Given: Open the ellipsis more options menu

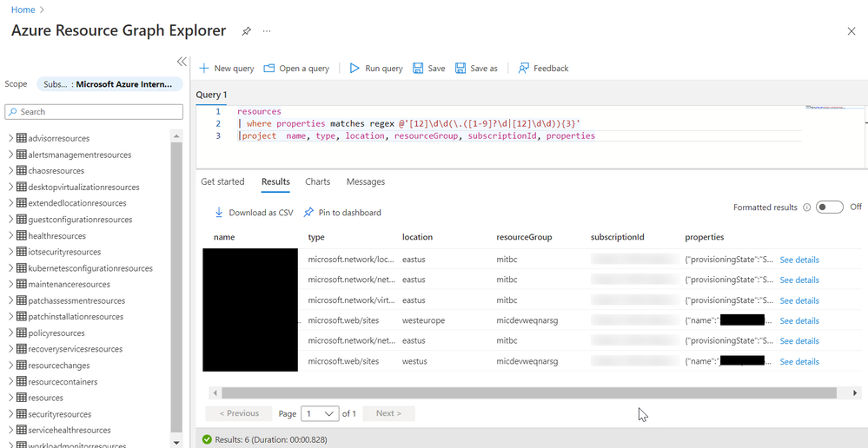Looking at the screenshot, I should coord(267,31).
